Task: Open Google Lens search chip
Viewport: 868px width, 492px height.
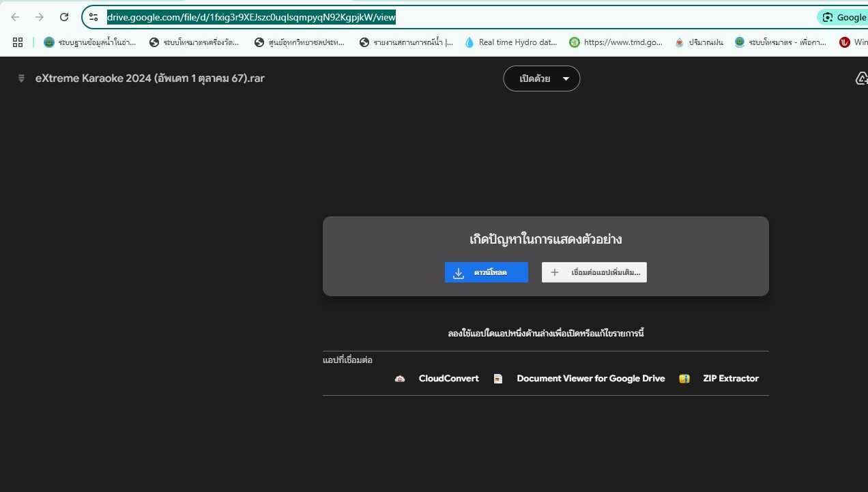Action: (x=843, y=17)
